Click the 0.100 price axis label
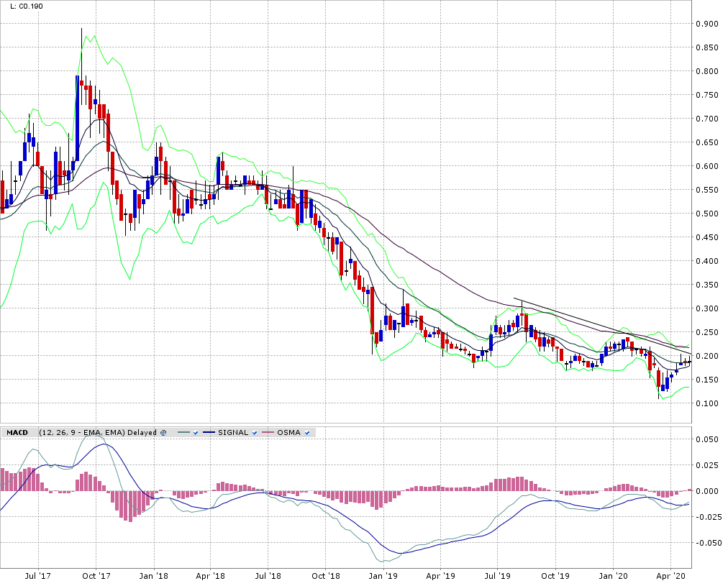Screen dimensions: 728x586 point(707,403)
